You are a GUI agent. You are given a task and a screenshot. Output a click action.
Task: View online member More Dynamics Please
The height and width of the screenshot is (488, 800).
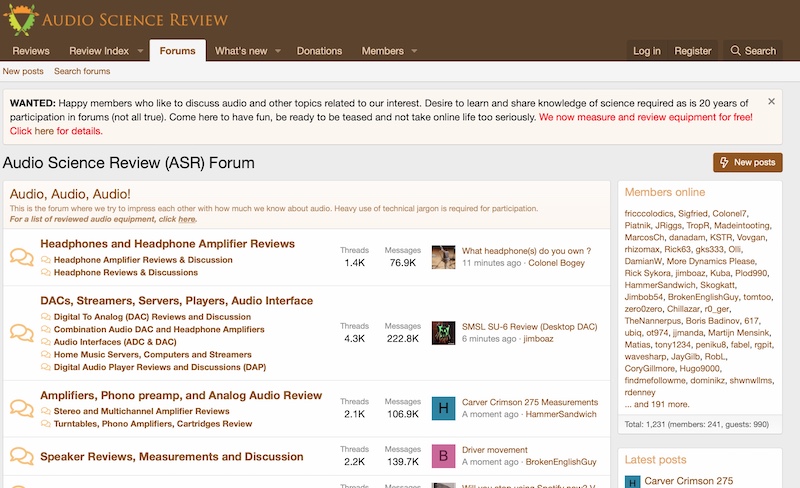point(711,261)
